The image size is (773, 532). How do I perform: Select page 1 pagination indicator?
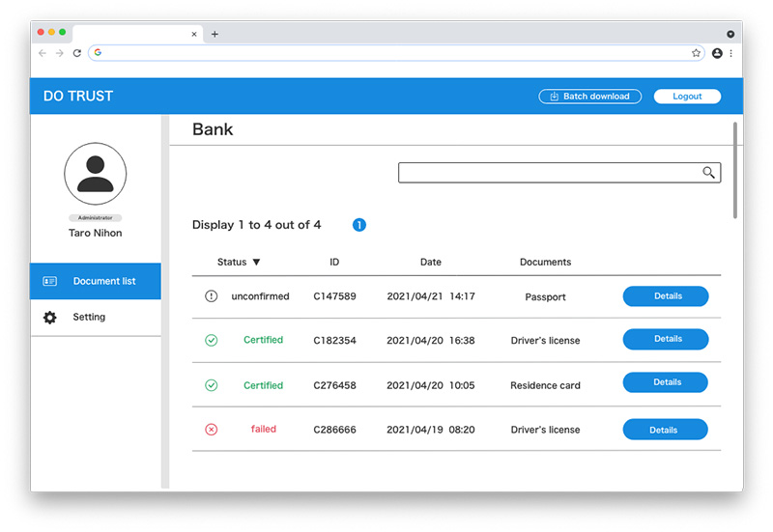359,225
